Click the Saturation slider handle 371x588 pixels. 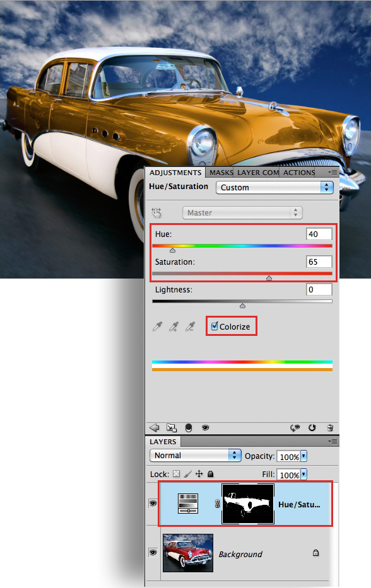pyautogui.click(x=269, y=278)
